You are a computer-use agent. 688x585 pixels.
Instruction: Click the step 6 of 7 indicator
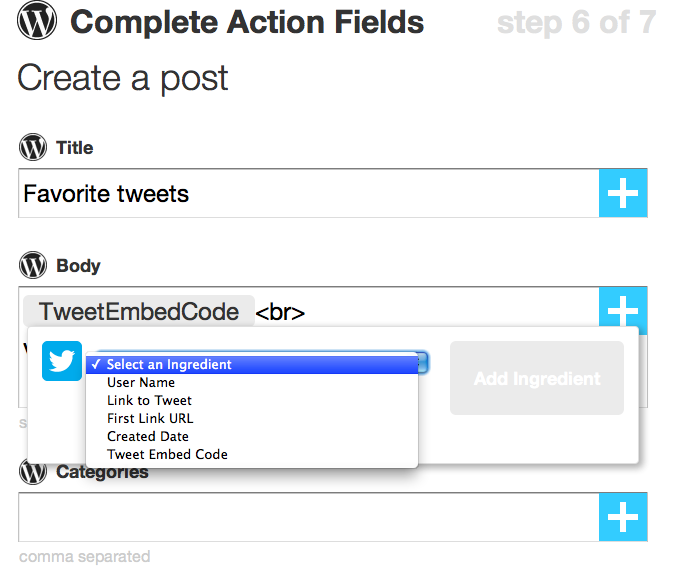pyautogui.click(x=577, y=22)
